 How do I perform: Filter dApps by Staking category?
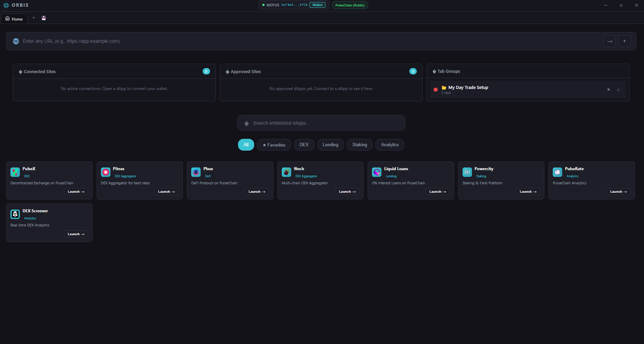(360, 145)
